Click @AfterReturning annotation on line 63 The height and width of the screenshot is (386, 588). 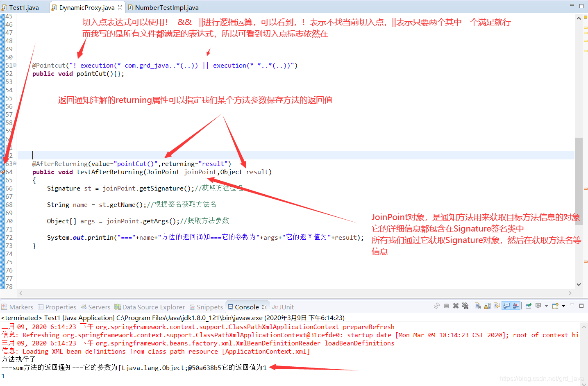pos(60,163)
